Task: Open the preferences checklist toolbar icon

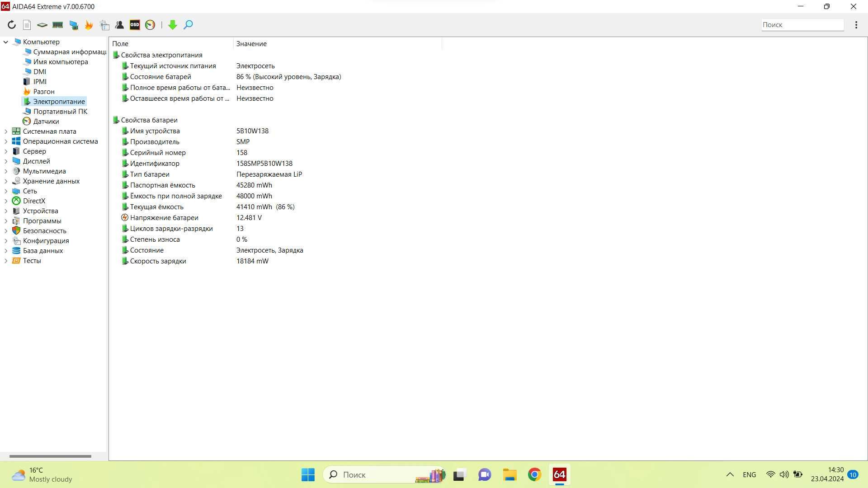Action: [104, 25]
